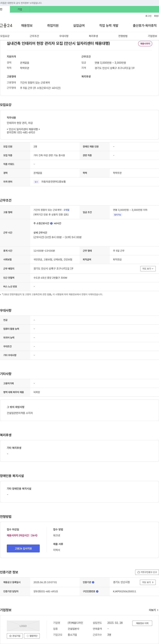Click the 양유경(031-481-6910) contact cell

46,591
